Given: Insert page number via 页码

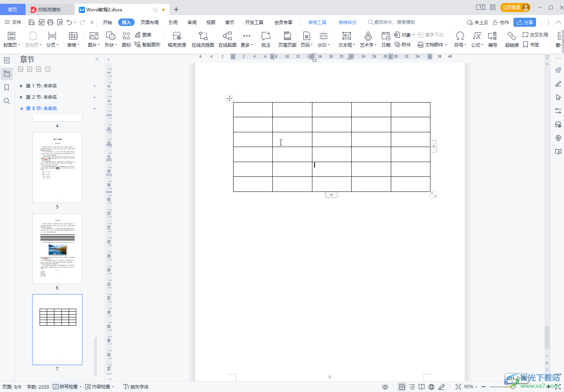Looking at the screenshot, I should (x=307, y=40).
